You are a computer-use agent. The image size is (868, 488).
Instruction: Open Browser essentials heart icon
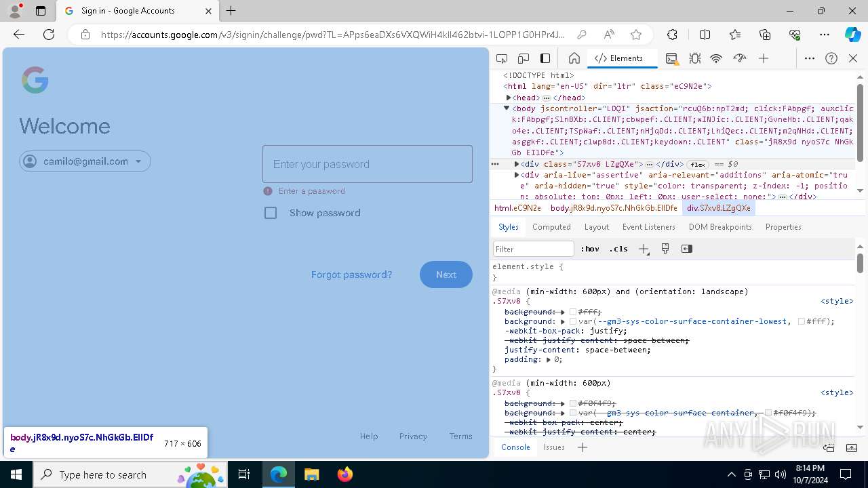[795, 35]
